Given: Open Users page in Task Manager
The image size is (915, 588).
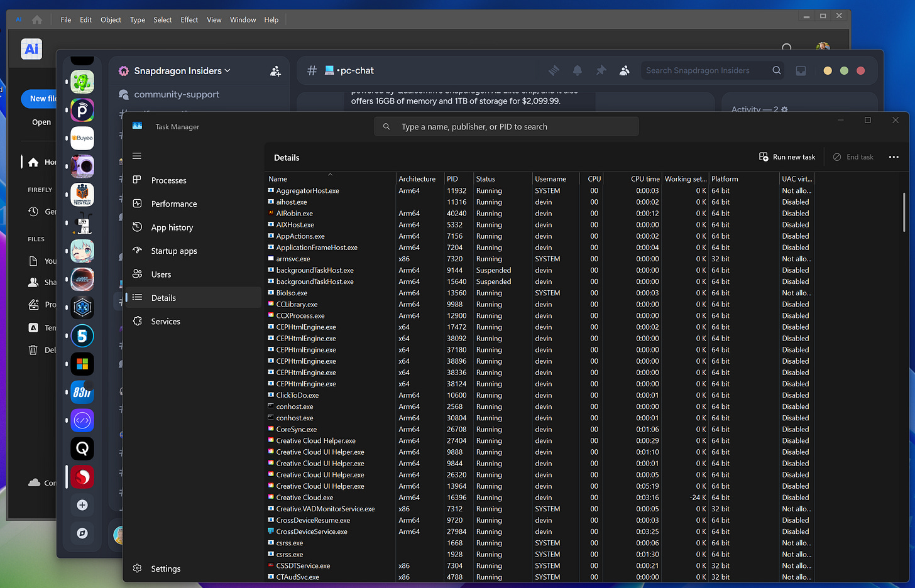Looking at the screenshot, I should coord(193,275).
